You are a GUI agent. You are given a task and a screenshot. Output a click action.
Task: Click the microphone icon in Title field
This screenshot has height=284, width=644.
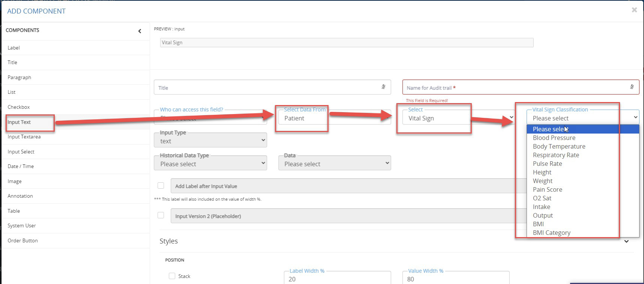tap(383, 87)
